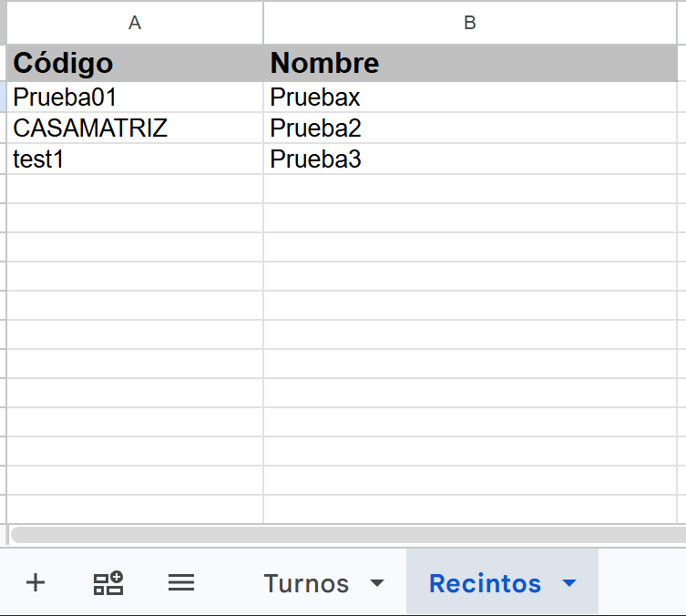The image size is (686, 616).
Task: Select the Prueba2 cell
Action: (470, 128)
